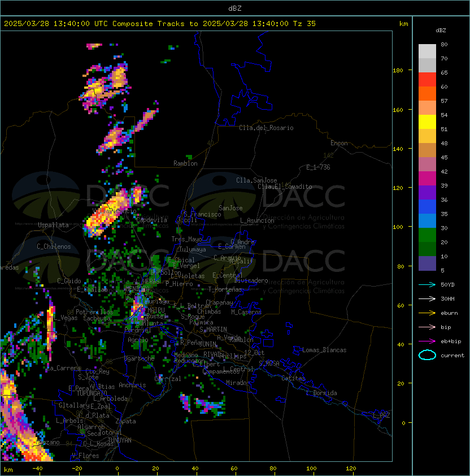
Task: Click the eb+bip magenta arrow legend icon
Action: [427, 341]
